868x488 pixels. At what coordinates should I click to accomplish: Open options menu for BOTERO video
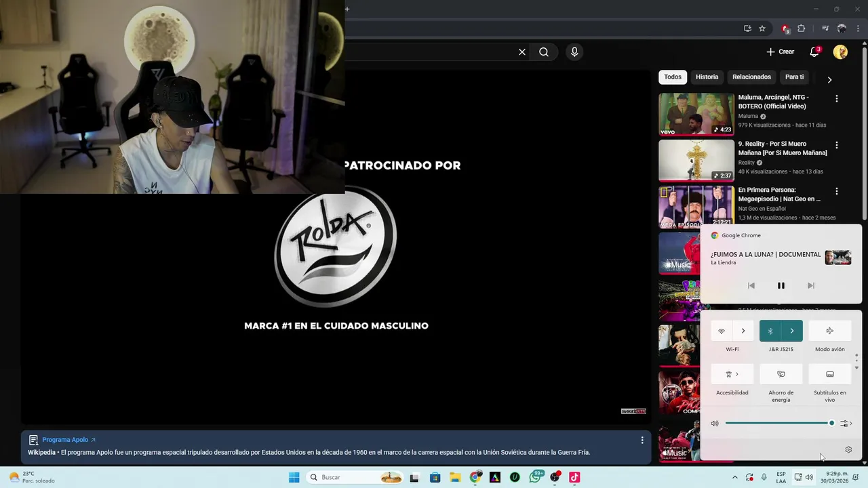836,99
